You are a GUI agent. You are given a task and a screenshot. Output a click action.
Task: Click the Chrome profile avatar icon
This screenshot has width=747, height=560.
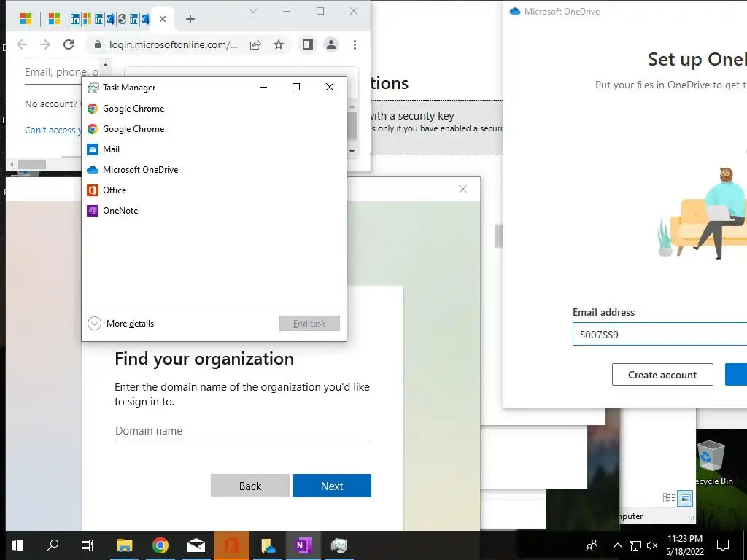click(331, 44)
